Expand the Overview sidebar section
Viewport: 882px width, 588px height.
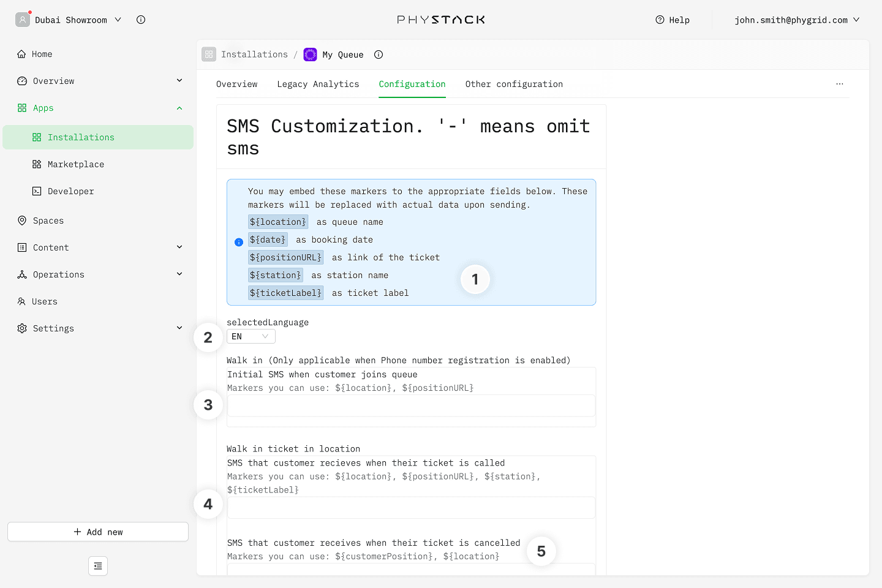pyautogui.click(x=179, y=81)
